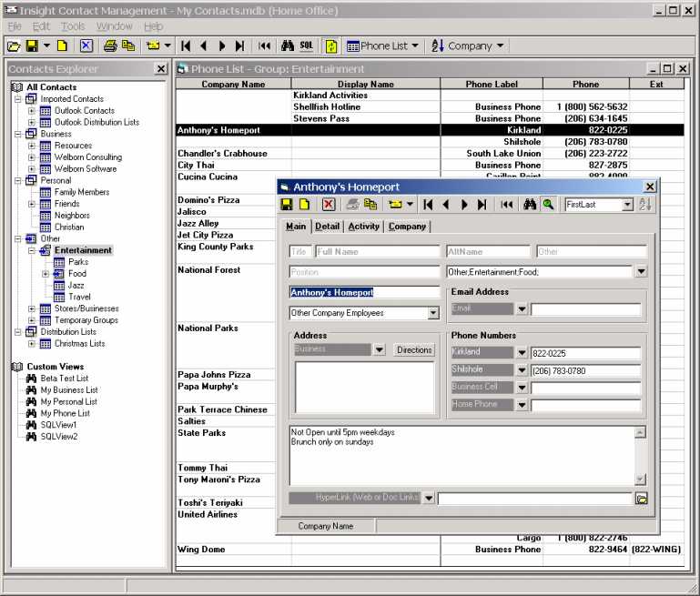Click the Full Name input field

pos(378,252)
